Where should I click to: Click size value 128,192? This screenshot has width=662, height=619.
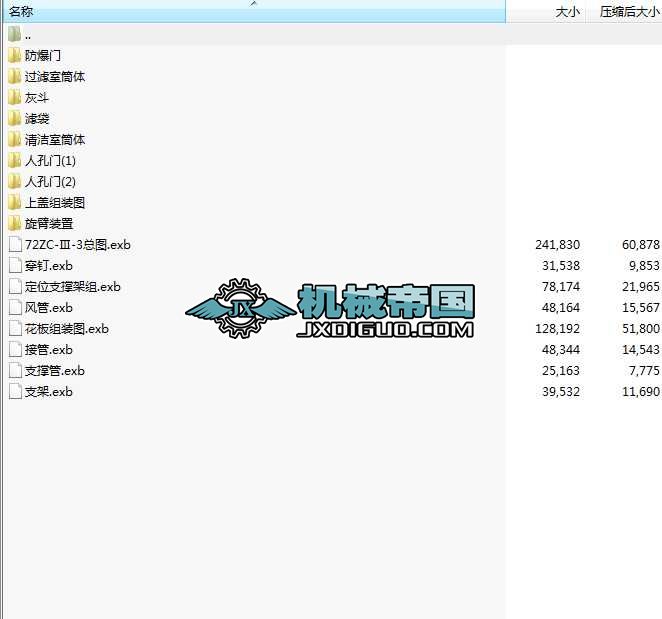(x=558, y=329)
